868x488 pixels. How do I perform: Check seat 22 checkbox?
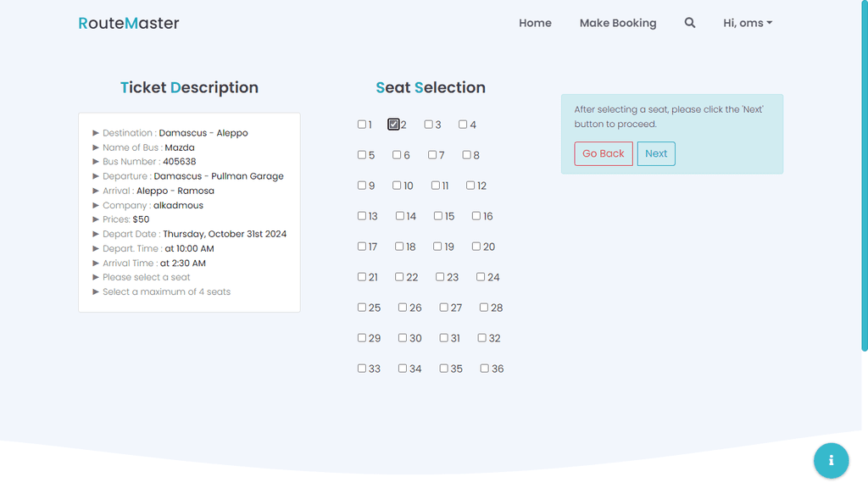399,277
